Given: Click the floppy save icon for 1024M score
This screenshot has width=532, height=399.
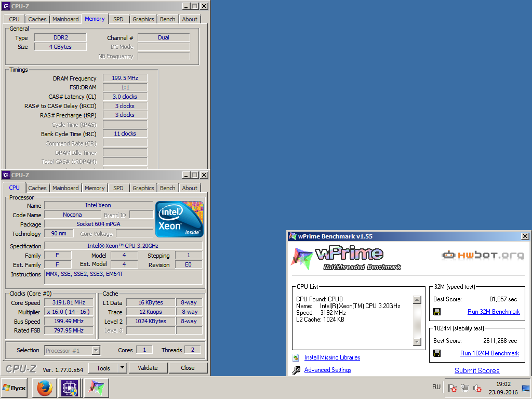Looking at the screenshot, I should [x=437, y=353].
